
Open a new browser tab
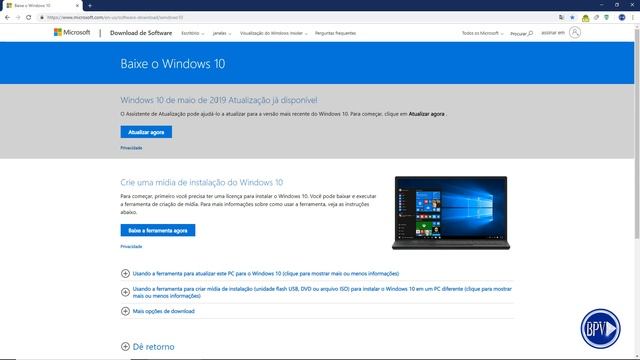coord(90,6)
